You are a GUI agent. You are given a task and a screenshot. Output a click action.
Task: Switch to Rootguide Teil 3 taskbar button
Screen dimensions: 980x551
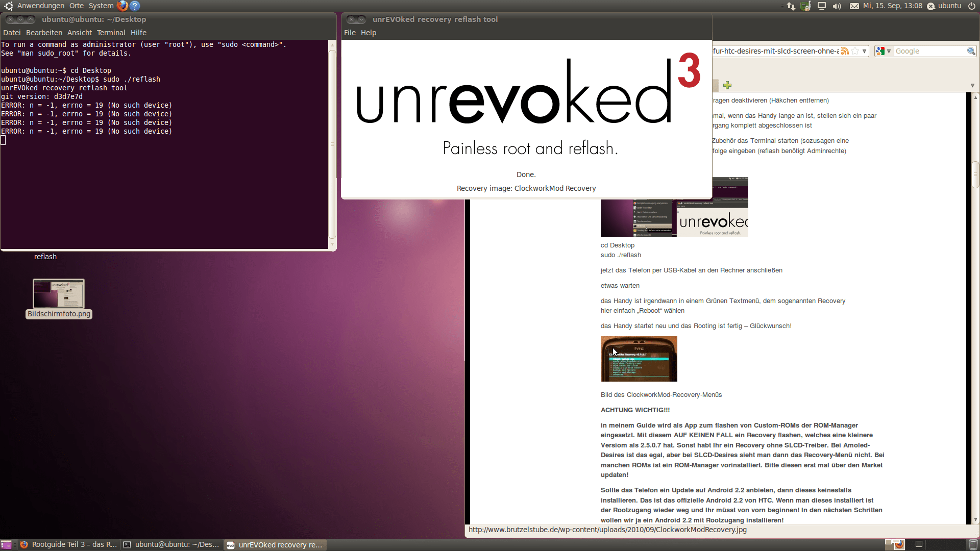(68, 544)
